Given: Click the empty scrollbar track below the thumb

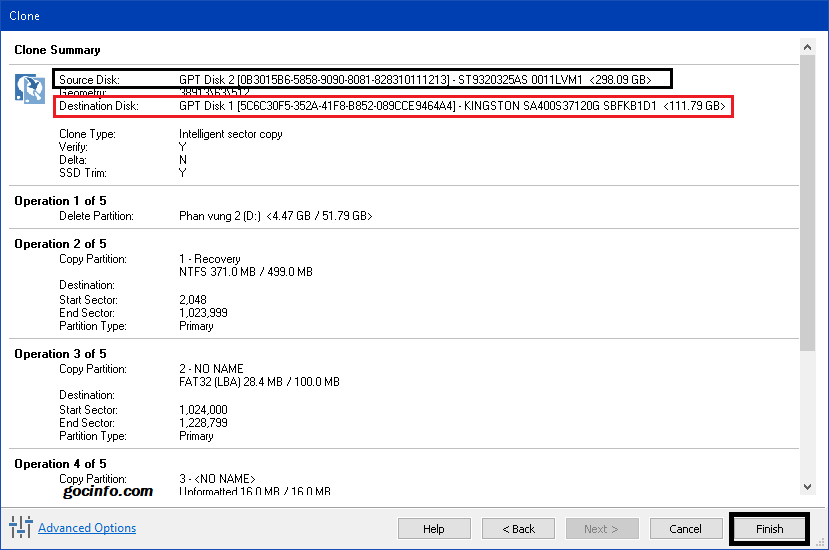Looking at the screenshot, I should [808, 420].
